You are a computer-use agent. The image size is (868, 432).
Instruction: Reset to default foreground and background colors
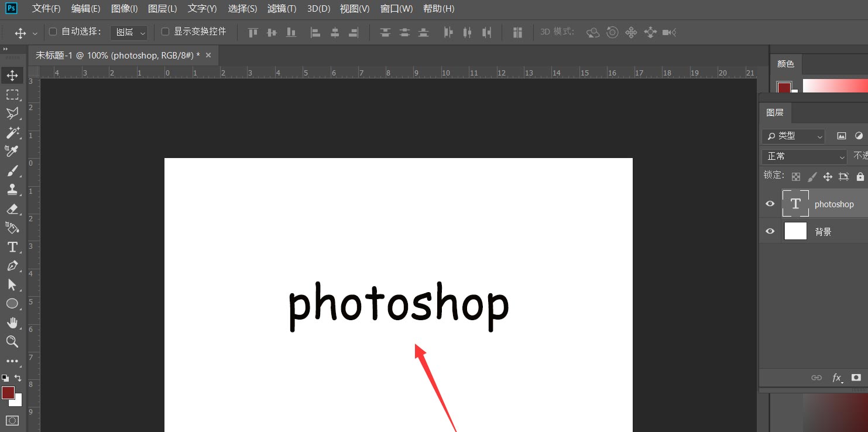pos(5,378)
